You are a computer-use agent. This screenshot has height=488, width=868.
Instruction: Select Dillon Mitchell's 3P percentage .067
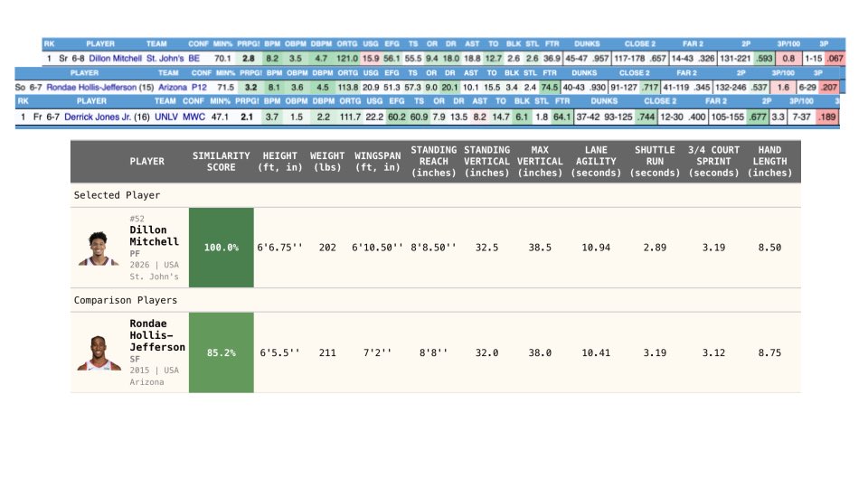835,58
